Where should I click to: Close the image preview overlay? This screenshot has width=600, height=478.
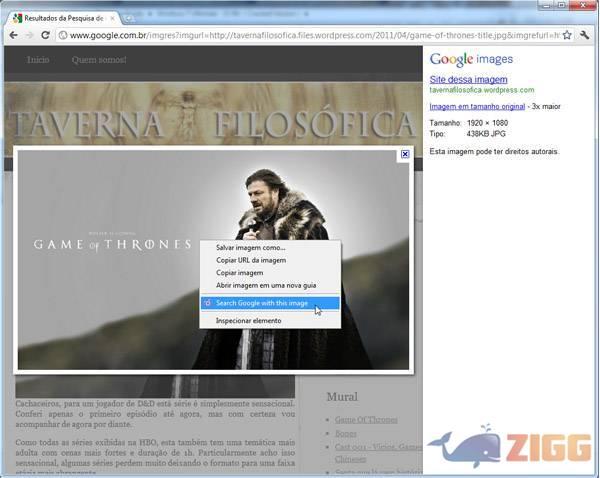(405, 154)
